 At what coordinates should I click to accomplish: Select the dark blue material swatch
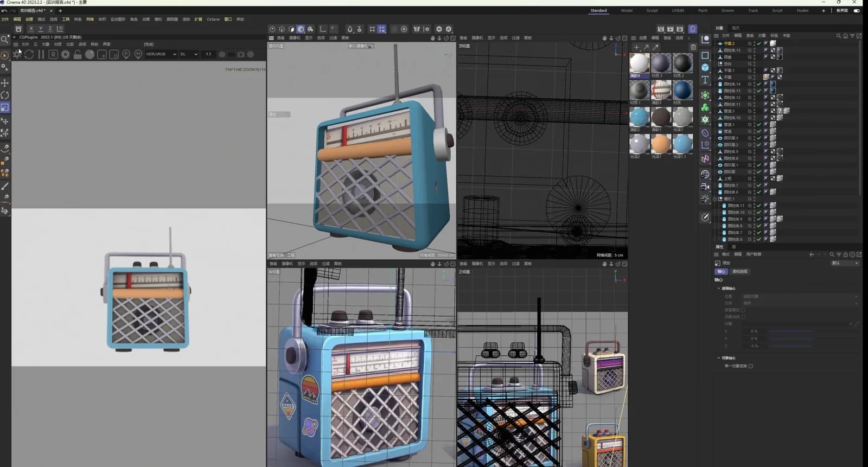(x=682, y=90)
